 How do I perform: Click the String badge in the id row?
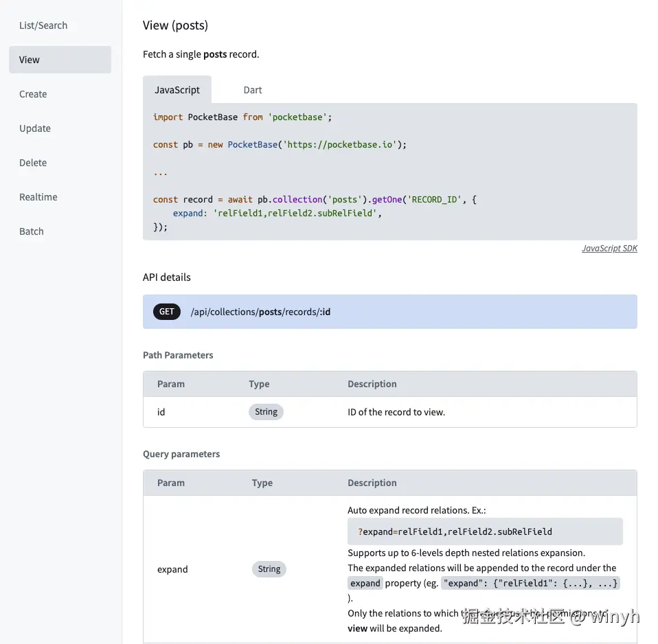coord(266,412)
